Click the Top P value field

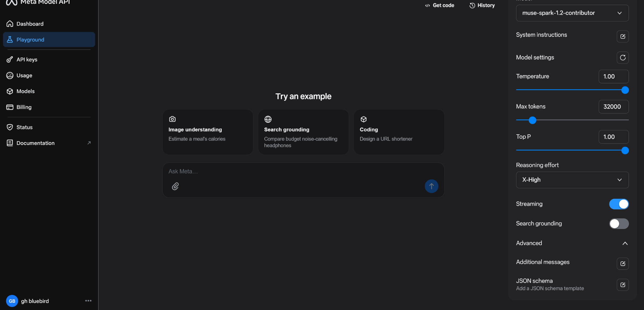coord(613,137)
